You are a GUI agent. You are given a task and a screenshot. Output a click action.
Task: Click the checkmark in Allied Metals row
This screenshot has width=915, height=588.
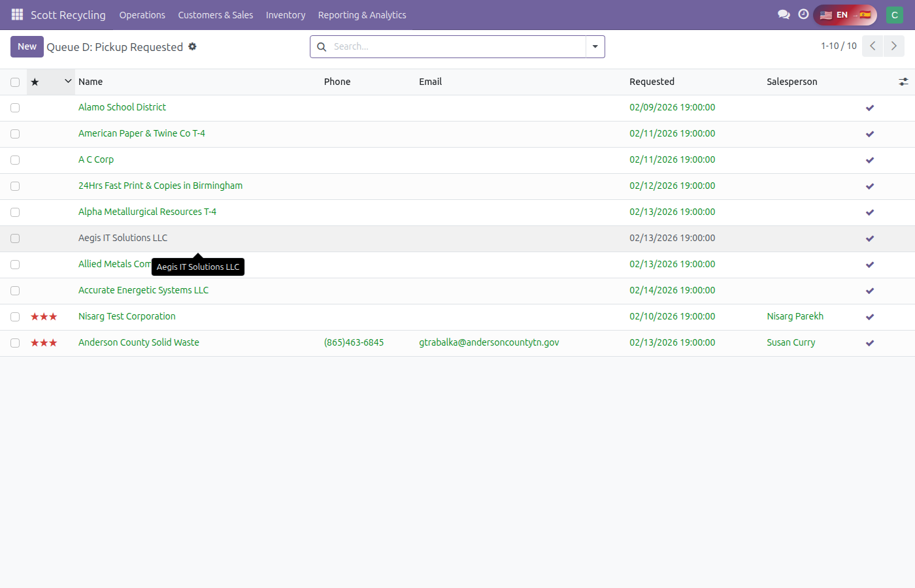(x=870, y=265)
